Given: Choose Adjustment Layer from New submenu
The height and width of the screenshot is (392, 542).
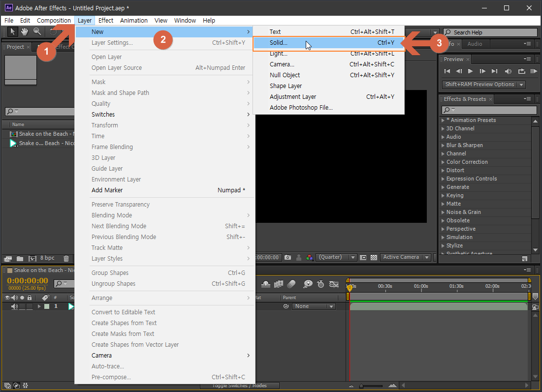Looking at the screenshot, I should (329, 97).
